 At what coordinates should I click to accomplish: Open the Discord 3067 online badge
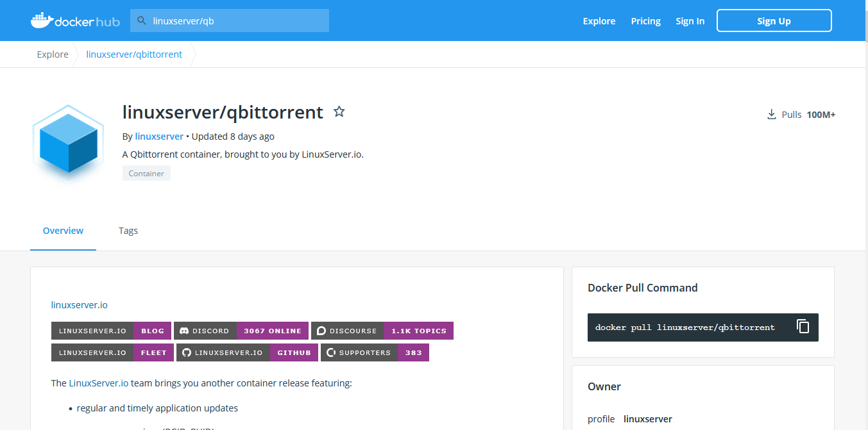point(241,331)
